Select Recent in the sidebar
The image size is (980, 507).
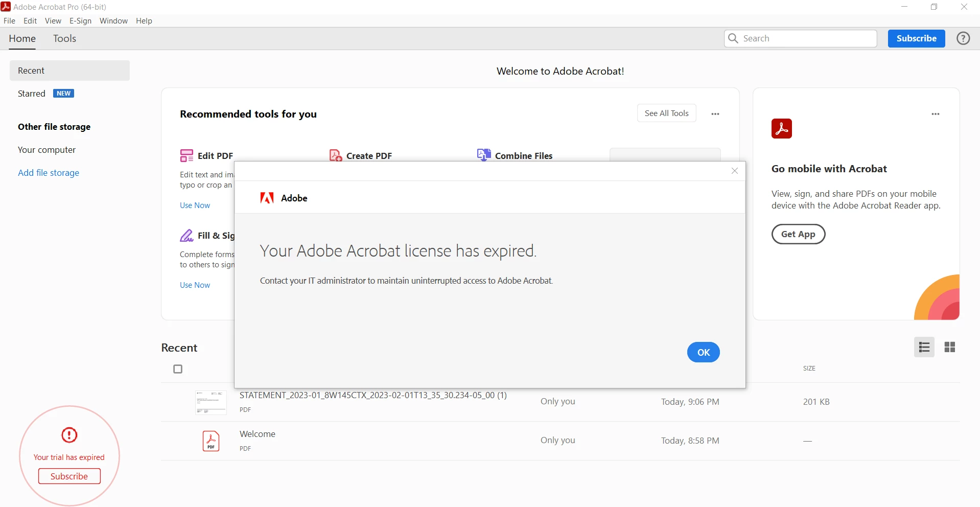tap(69, 71)
